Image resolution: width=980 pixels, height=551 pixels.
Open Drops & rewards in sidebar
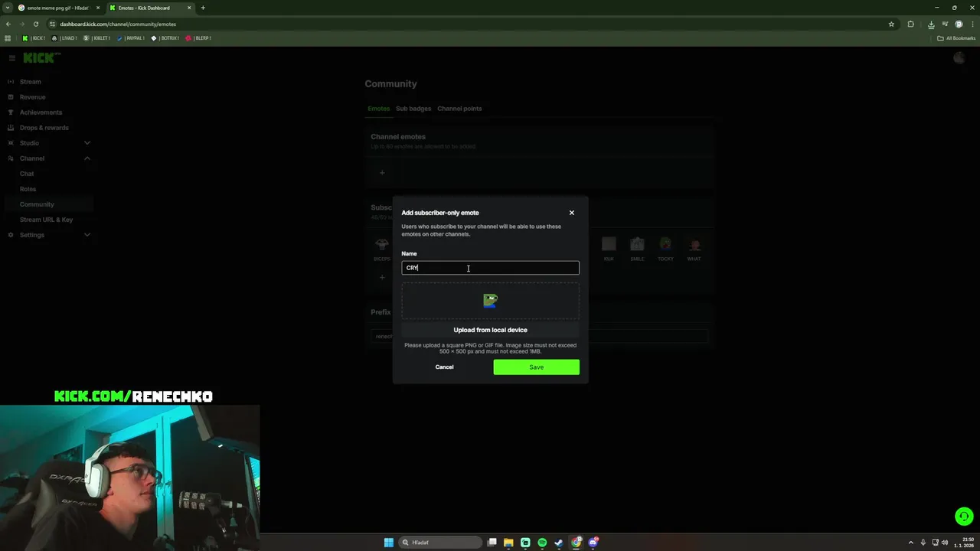pyautogui.click(x=44, y=128)
